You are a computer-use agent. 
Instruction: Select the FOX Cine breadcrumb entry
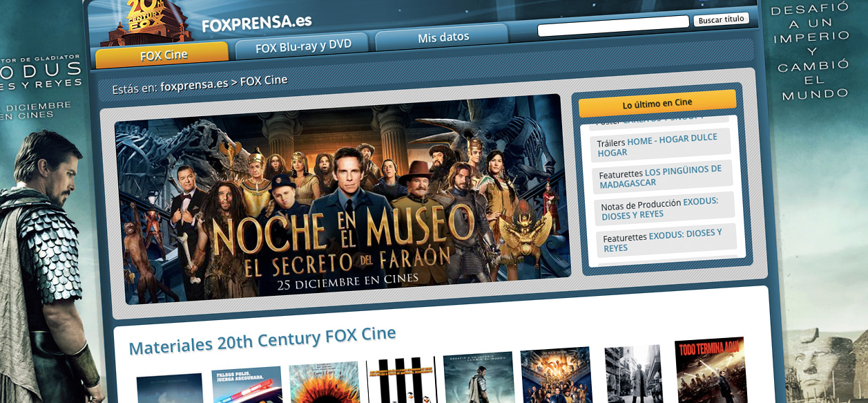point(264,80)
